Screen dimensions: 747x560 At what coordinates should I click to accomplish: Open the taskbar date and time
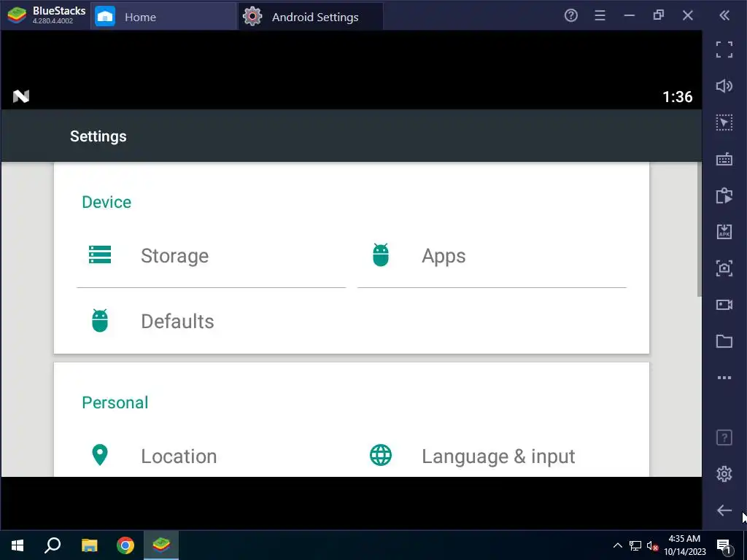[x=684, y=545]
